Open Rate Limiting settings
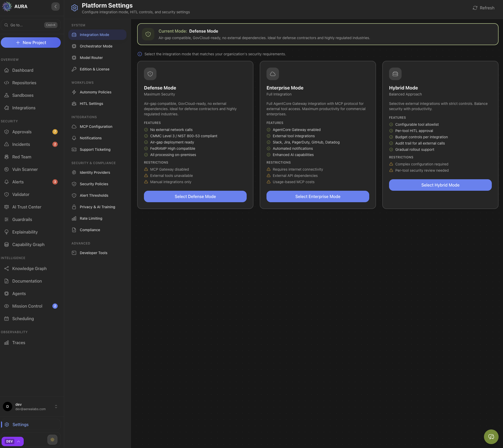Image resolution: width=503 pixels, height=448 pixels. [x=97, y=218]
